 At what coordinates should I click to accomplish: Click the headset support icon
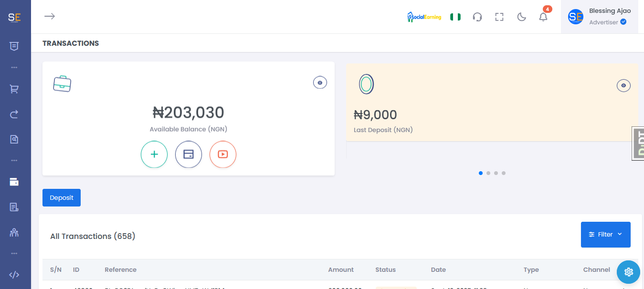(x=477, y=17)
